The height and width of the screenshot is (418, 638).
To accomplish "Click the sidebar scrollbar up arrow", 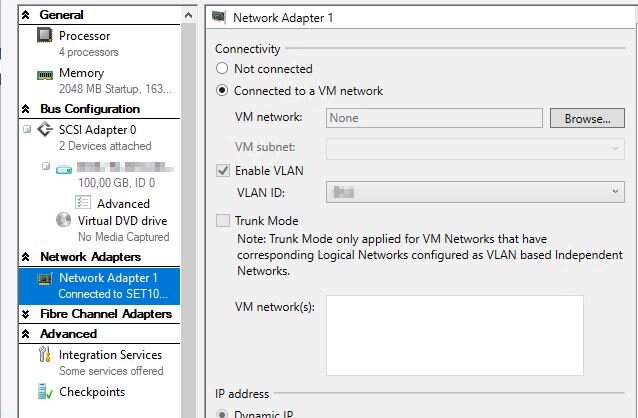I will tap(188, 15).
